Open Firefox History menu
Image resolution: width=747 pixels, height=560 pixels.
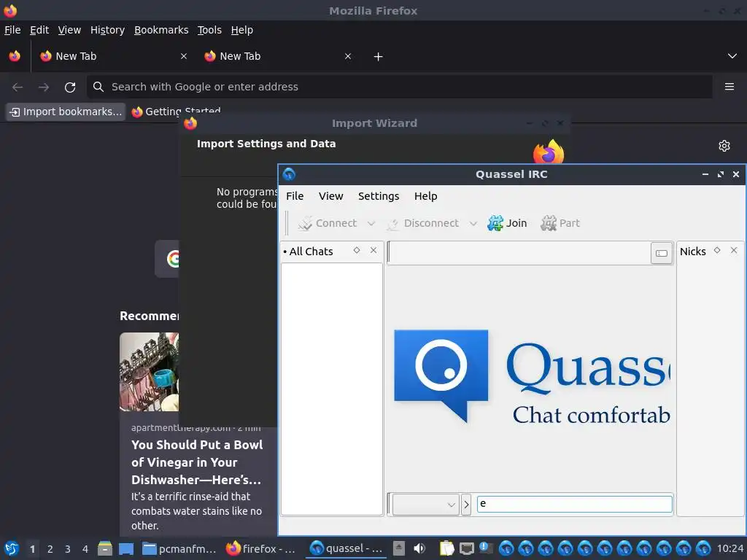click(x=107, y=30)
